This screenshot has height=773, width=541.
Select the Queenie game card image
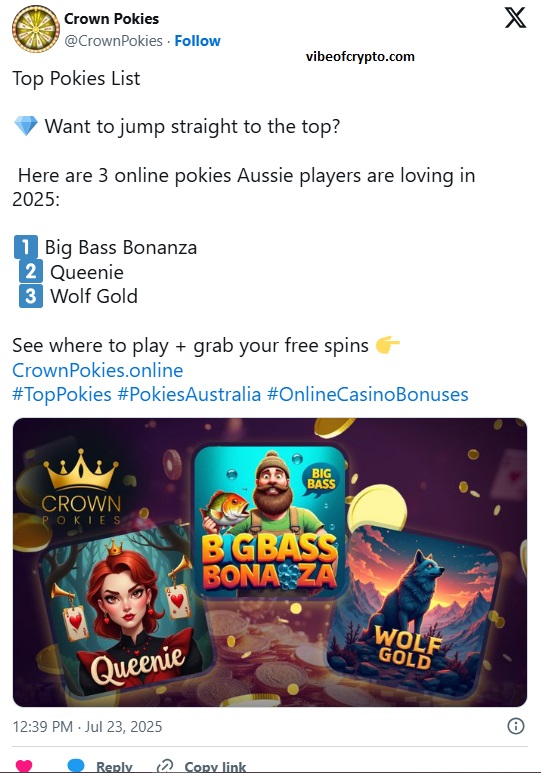(x=128, y=611)
